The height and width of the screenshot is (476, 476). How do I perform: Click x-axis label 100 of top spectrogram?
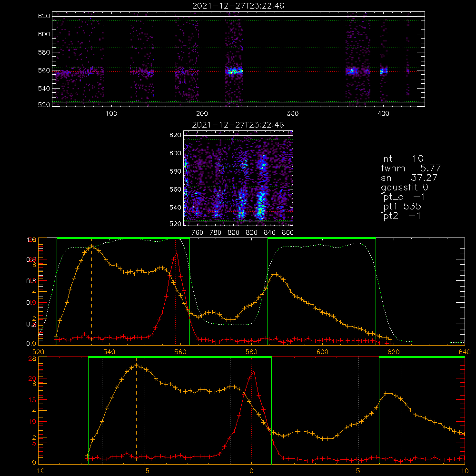111,114
